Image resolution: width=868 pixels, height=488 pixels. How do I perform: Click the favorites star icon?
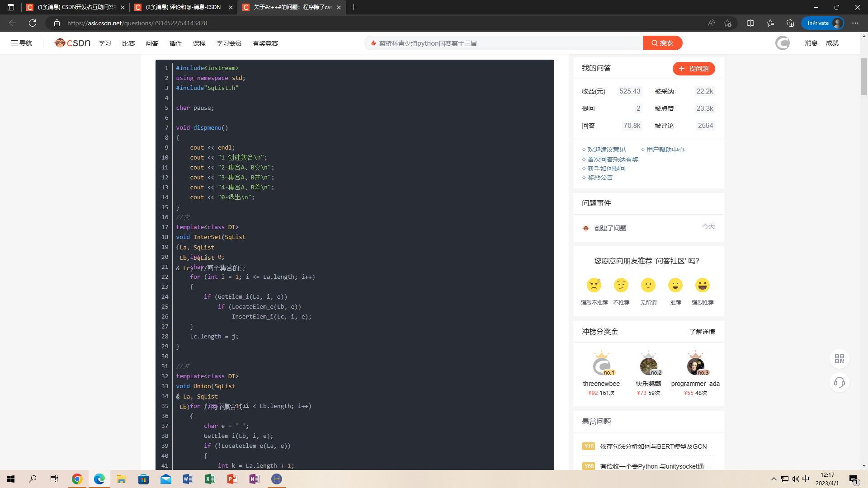tap(770, 23)
